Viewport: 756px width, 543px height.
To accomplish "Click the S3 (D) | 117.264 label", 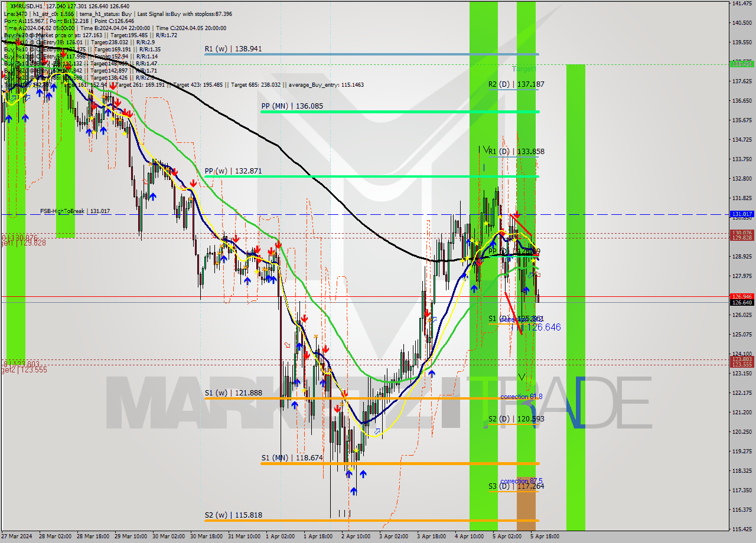I will click(516, 486).
